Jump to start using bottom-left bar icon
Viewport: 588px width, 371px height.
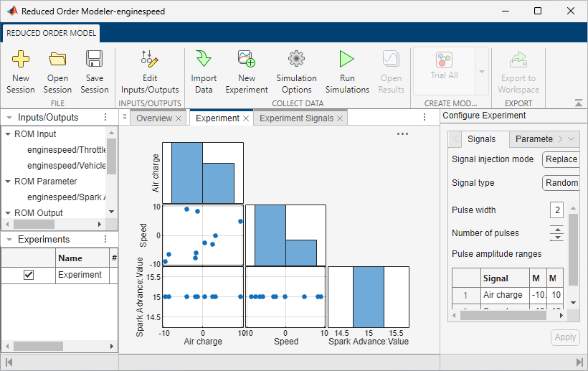point(9,362)
